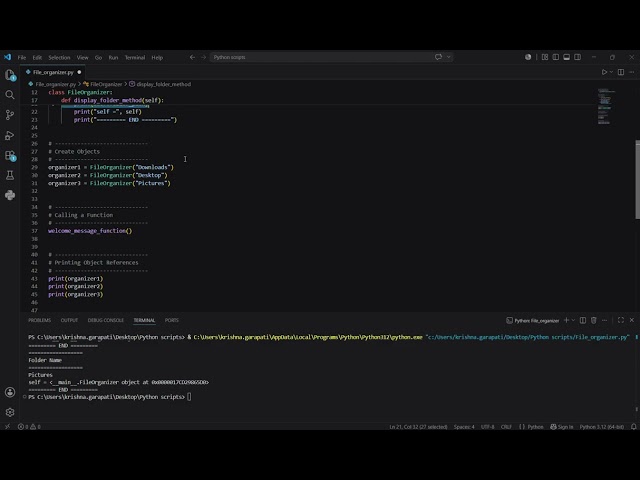Image resolution: width=640 pixels, height=480 pixels.
Task: Go forward using the title bar arrow
Action: [x=203, y=57]
